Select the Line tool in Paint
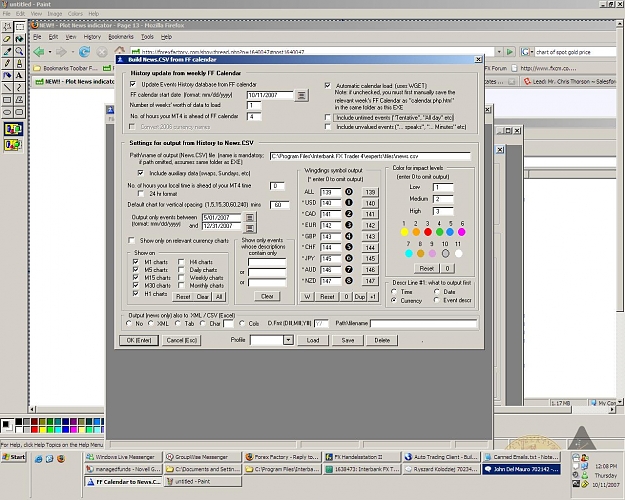 point(7,88)
